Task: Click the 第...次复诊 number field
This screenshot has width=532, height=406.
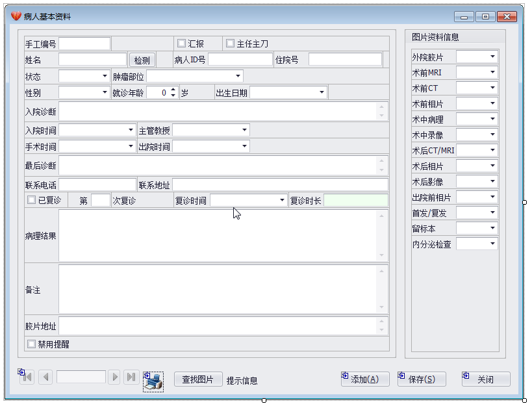Action: pyautogui.click(x=101, y=201)
